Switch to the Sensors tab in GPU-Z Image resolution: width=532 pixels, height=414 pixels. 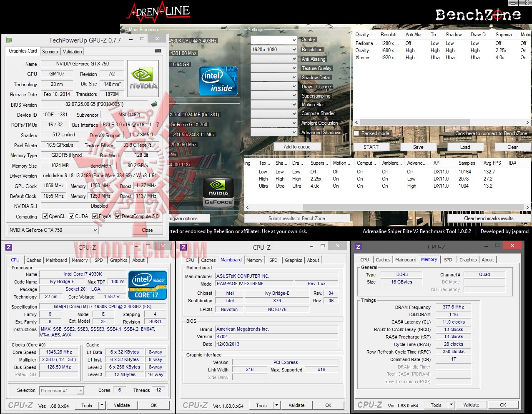tap(50, 52)
